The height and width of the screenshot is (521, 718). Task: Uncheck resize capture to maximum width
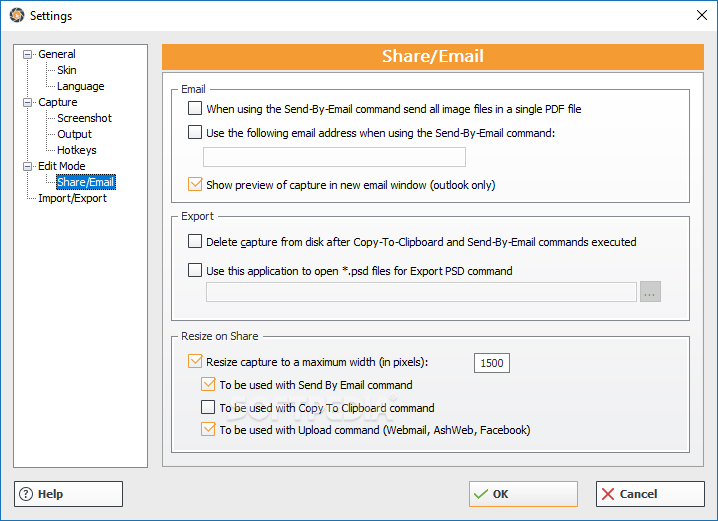195,361
